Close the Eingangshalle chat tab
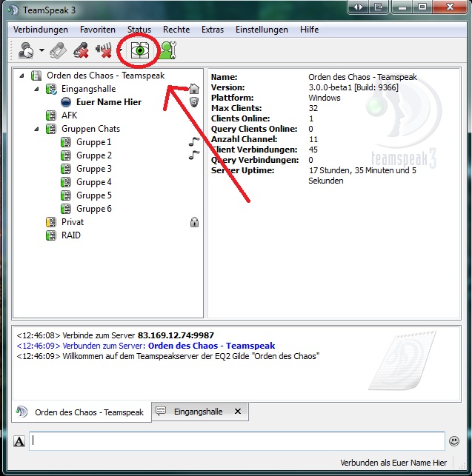This screenshot has height=476, width=472. 238,412
